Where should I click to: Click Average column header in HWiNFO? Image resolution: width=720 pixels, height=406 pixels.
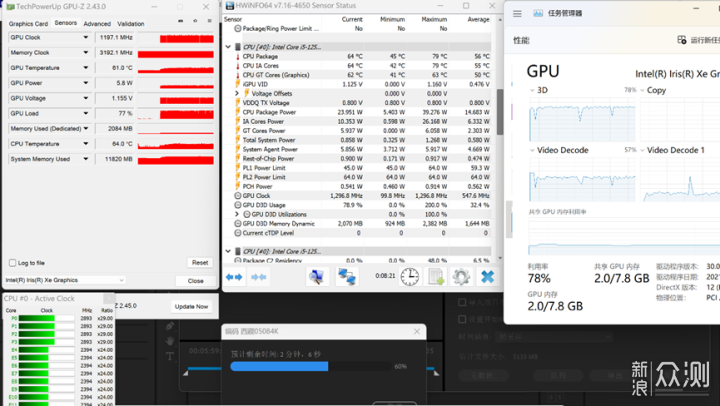pos(478,19)
